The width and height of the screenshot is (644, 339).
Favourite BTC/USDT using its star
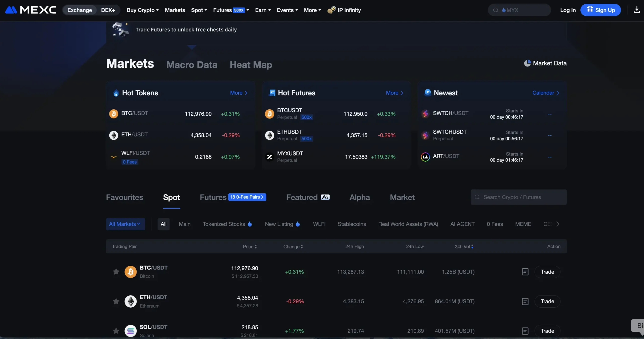coord(116,272)
